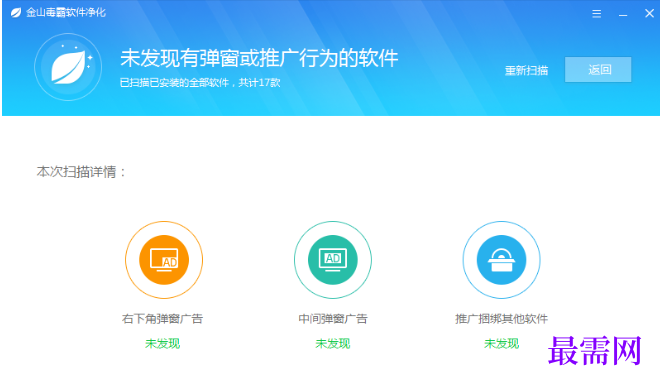
Task: Click 未发现 status under 右下角弹窗广告
Action: pyautogui.click(x=162, y=344)
